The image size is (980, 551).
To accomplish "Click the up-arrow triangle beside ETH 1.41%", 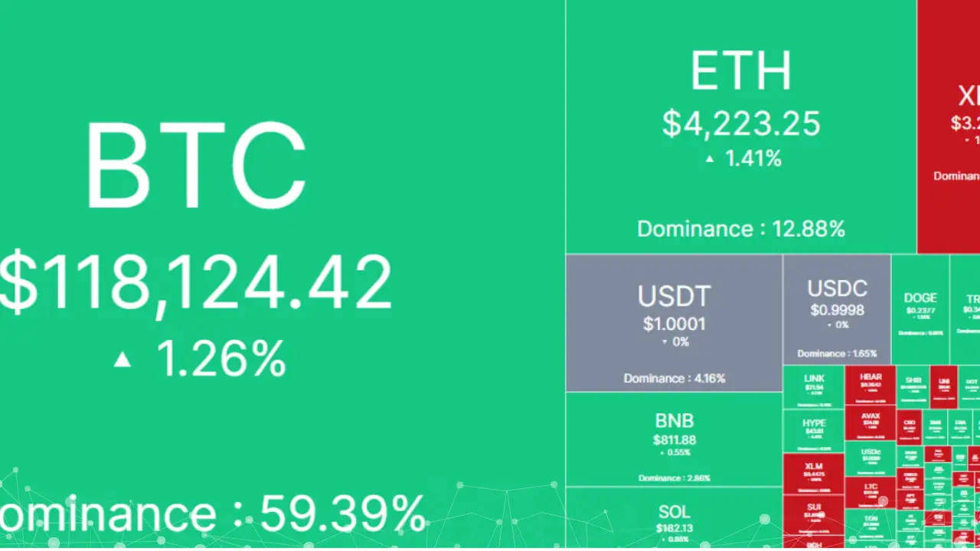I will [710, 159].
